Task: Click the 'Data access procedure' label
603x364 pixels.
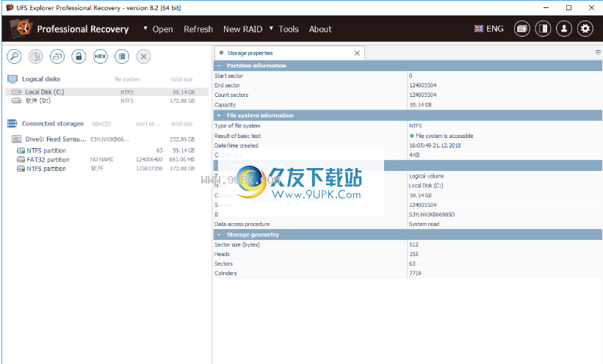Action: click(x=242, y=224)
